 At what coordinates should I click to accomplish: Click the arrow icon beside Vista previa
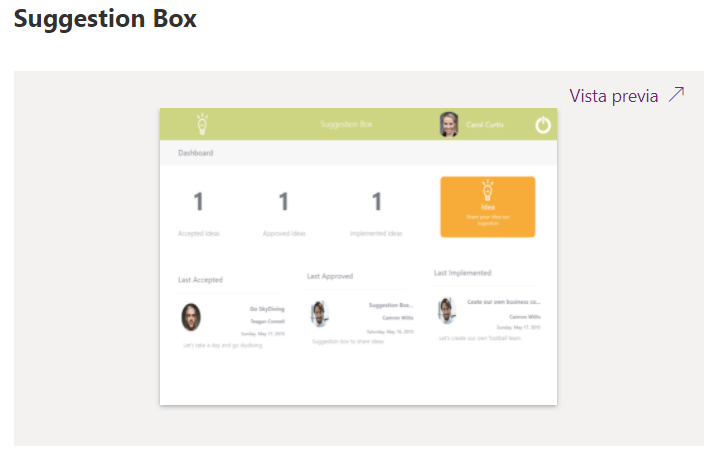coord(677,95)
